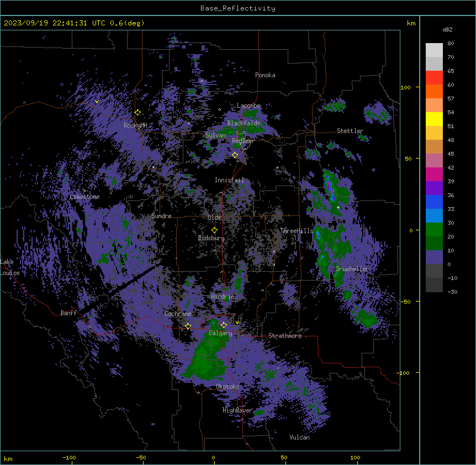Select the magenta 39–42 dBZ legend swatch
Viewport: 476px width, 465px height.
434,175
